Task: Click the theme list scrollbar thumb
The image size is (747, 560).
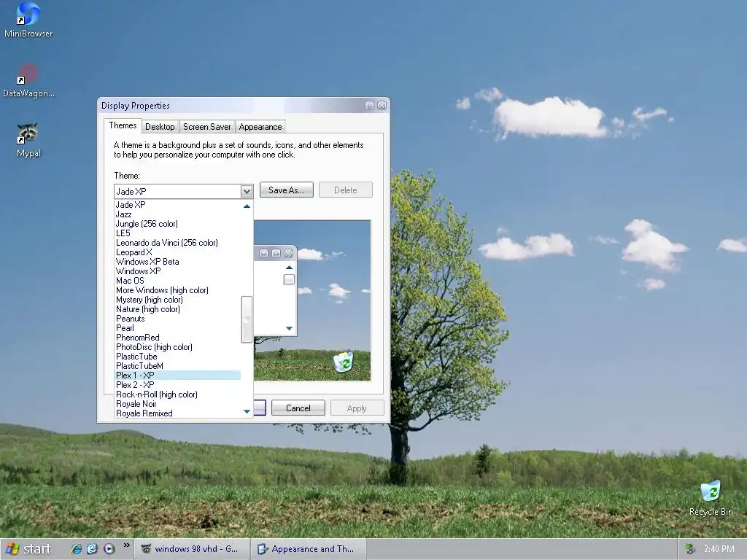Action: pyautogui.click(x=247, y=319)
